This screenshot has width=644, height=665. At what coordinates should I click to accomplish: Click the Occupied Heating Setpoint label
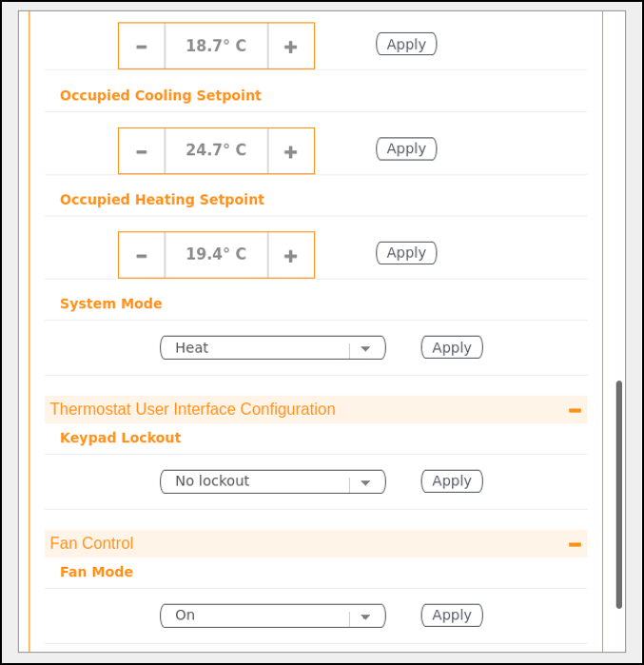coord(162,200)
